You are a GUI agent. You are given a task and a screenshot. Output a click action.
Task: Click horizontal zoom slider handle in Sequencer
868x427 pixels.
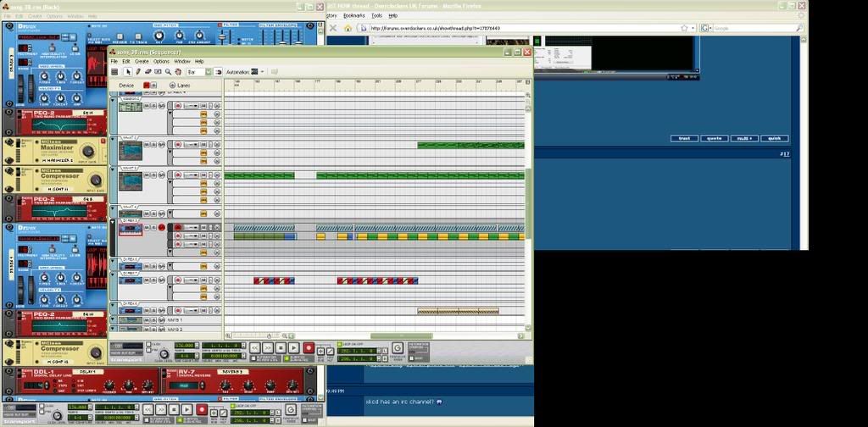click(270, 335)
